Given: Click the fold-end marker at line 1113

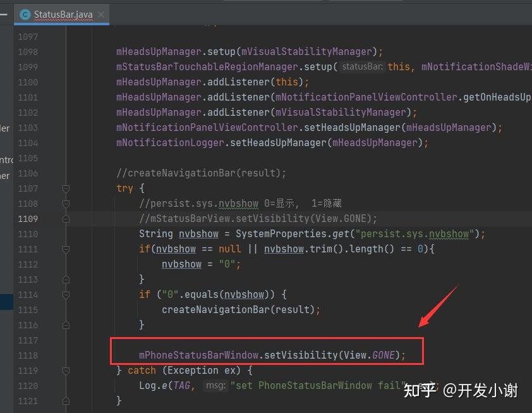Looking at the screenshot, I should [x=66, y=279].
